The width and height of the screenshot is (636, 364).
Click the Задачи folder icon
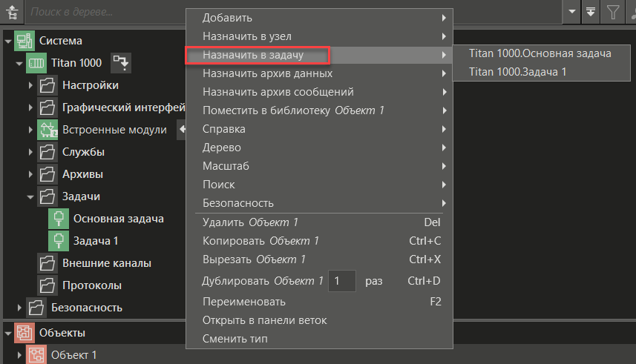[47, 196]
